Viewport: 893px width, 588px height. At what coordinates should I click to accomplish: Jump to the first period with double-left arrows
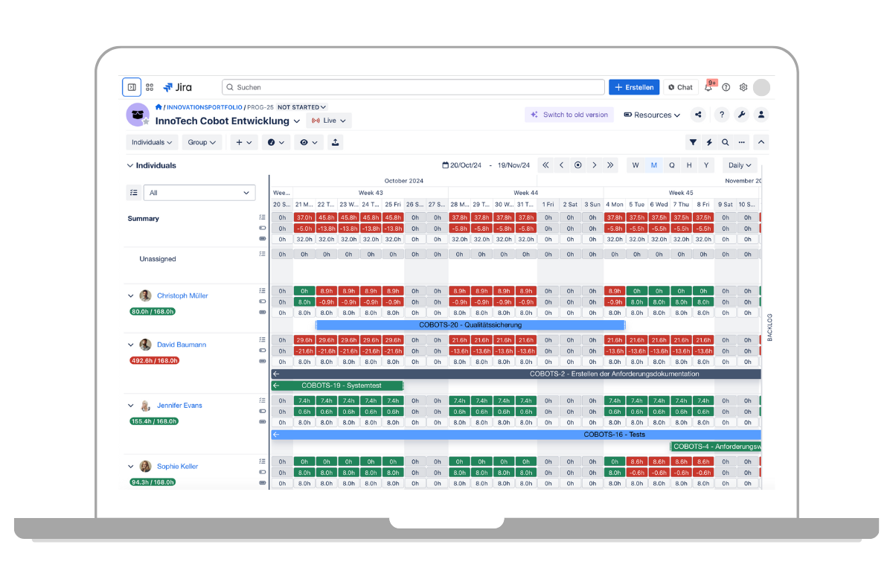pyautogui.click(x=545, y=165)
